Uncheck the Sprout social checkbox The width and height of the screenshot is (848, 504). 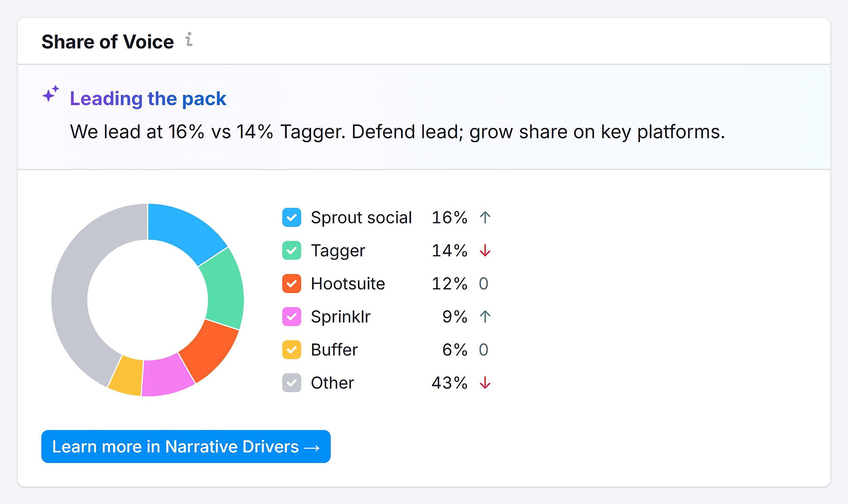[291, 217]
